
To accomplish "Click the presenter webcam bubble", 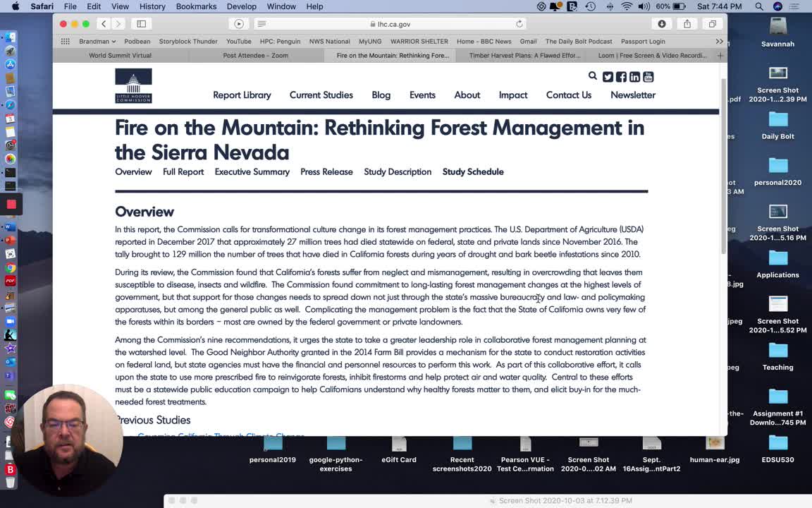I will click(x=67, y=440).
